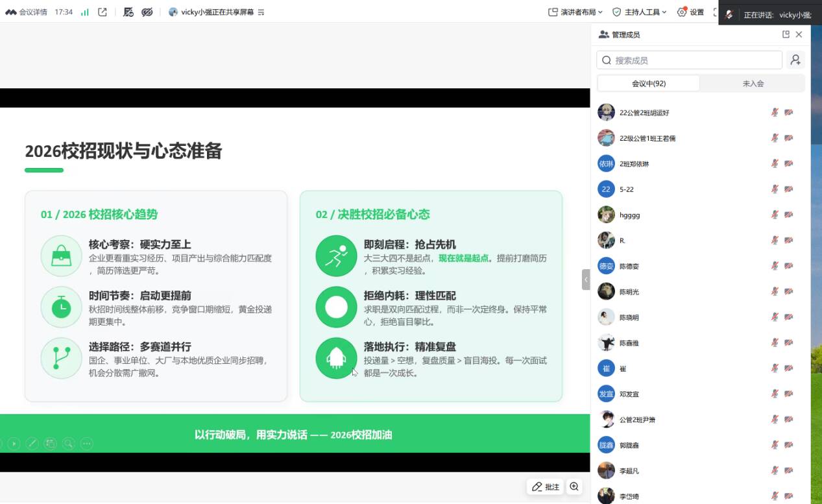Click the share/pop-out icon beside the timer
This screenshot has height=504, width=822.
tap(103, 12)
